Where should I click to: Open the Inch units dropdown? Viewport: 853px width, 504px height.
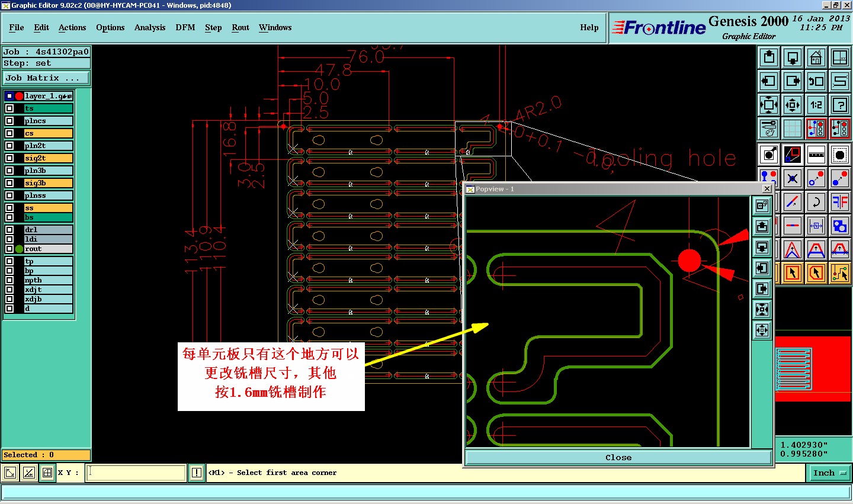[x=829, y=473]
